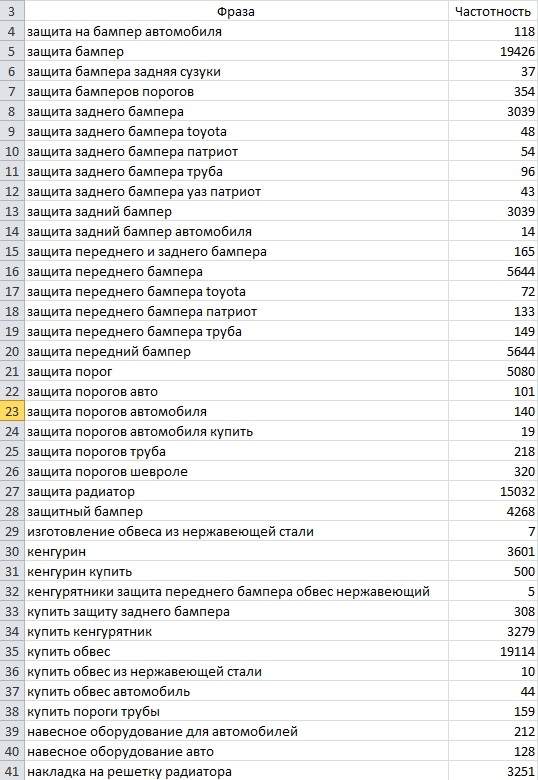Click cell starting 'кенгурятники защита переднего бампера'

(236, 591)
